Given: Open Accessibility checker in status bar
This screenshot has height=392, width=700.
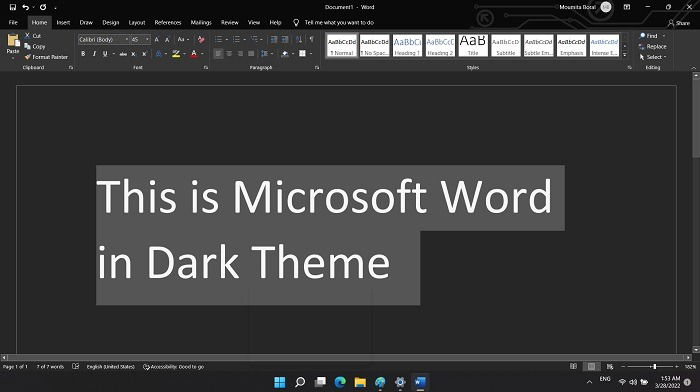Looking at the screenshot, I should (x=173, y=367).
